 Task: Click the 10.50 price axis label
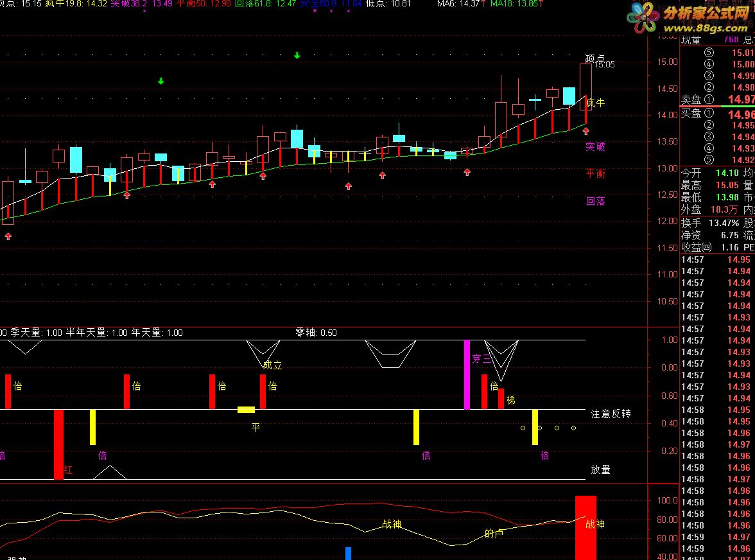coord(668,301)
